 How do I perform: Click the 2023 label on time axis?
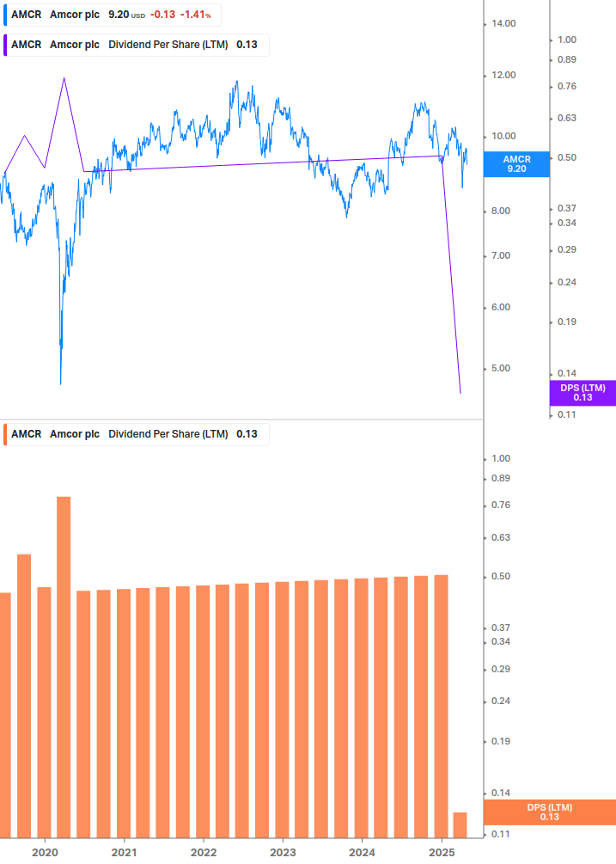pos(283,853)
